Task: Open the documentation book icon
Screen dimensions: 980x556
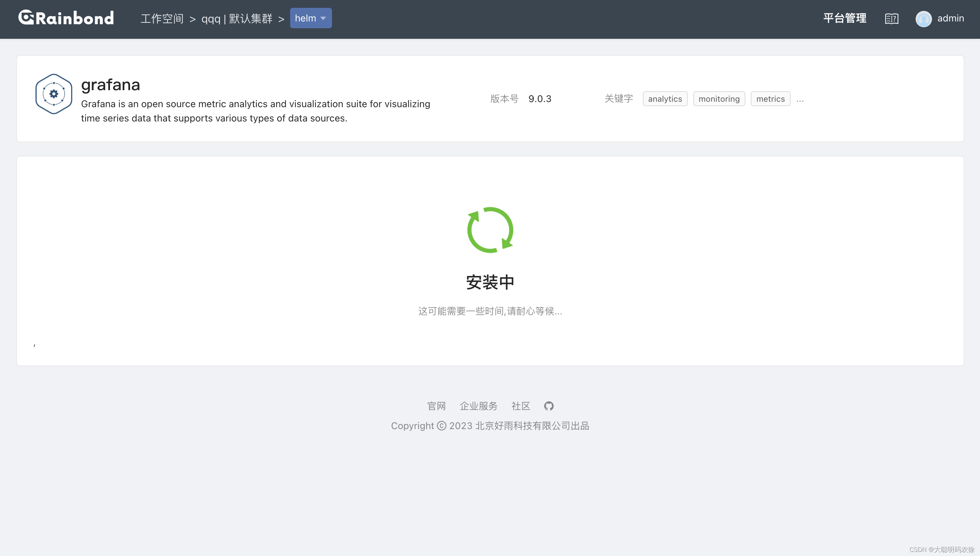Action: point(891,18)
